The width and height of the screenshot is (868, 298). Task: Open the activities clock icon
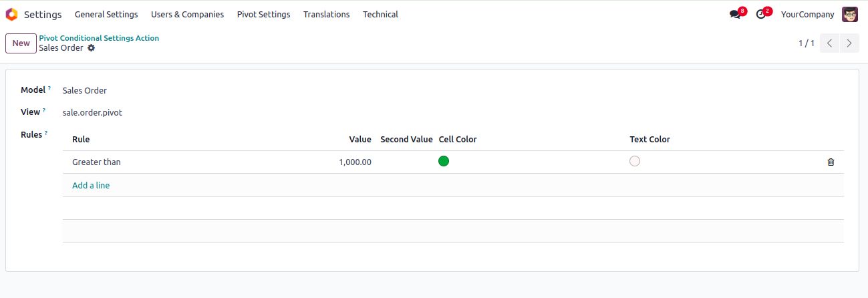click(761, 14)
